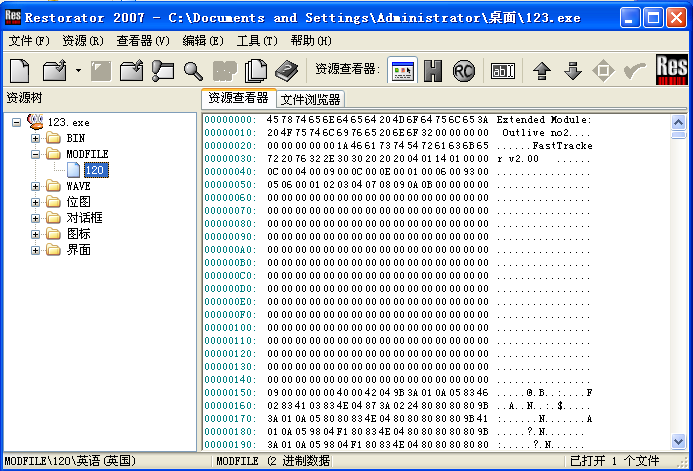The width and height of the screenshot is (693, 471).
Task: Click the hex viewer scroll down arrow
Action: (678, 441)
